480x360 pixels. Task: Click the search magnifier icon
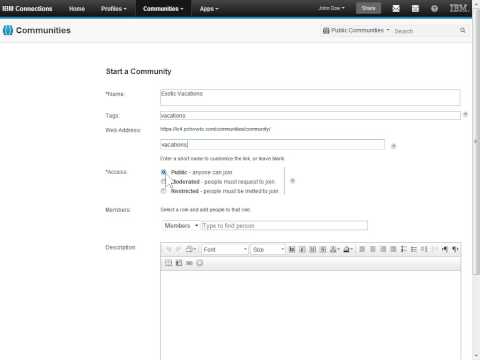click(463, 30)
